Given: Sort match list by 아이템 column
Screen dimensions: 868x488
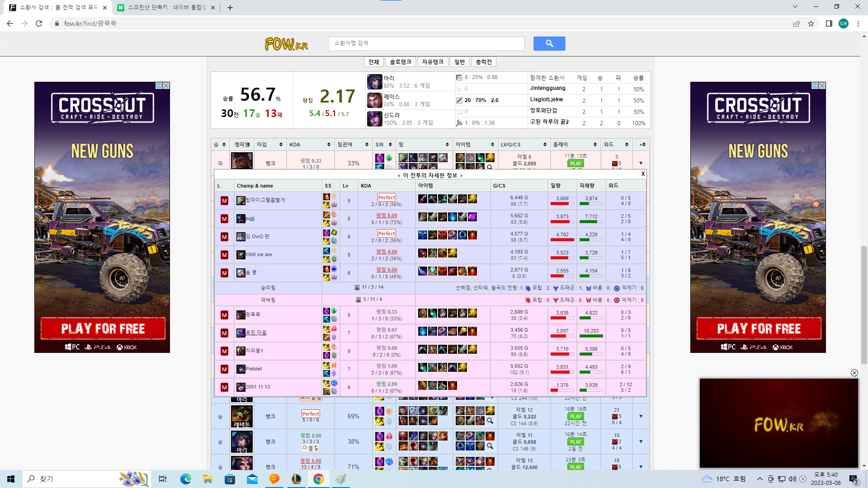Looking at the screenshot, I should coord(475,145).
